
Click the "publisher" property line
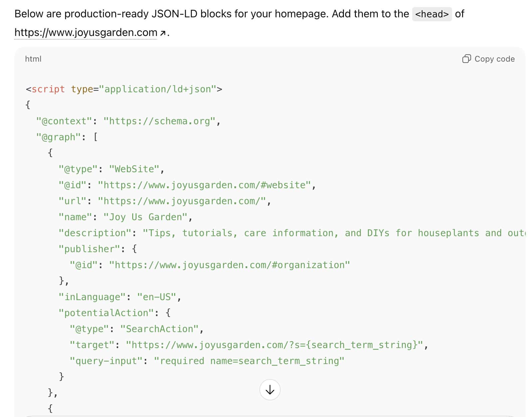point(98,249)
